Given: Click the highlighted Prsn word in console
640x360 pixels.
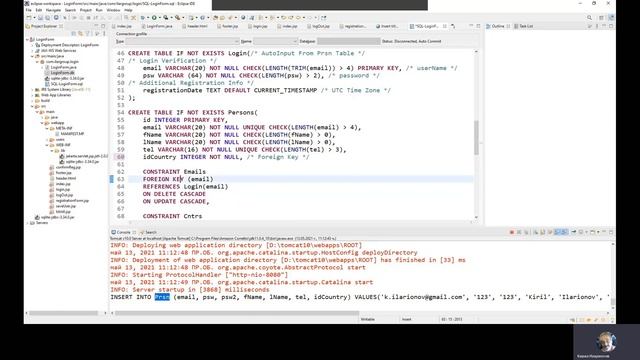Looking at the screenshot, I should coord(162,297).
